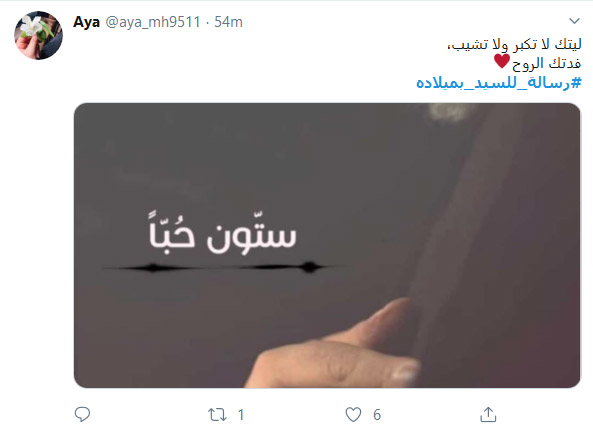This screenshot has width=593, height=432.
Task: Click the white Arabic caption inside the image
Action: tap(222, 232)
